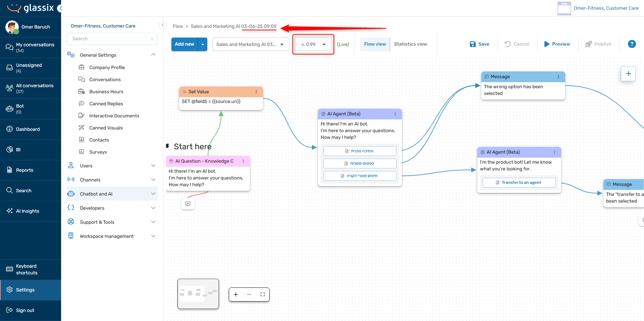Collapse the General Settings section
Image resolution: width=644 pixels, height=321 pixels.
coord(153,55)
